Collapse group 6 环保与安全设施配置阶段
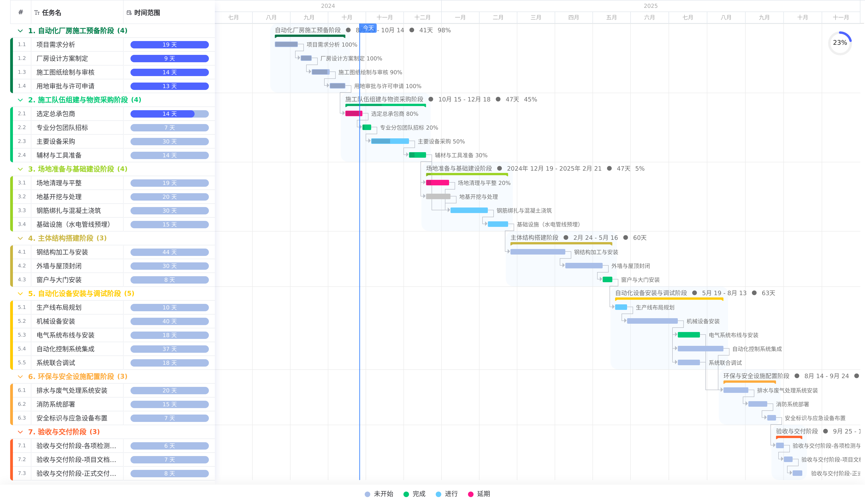The width and height of the screenshot is (865, 504). tap(20, 377)
